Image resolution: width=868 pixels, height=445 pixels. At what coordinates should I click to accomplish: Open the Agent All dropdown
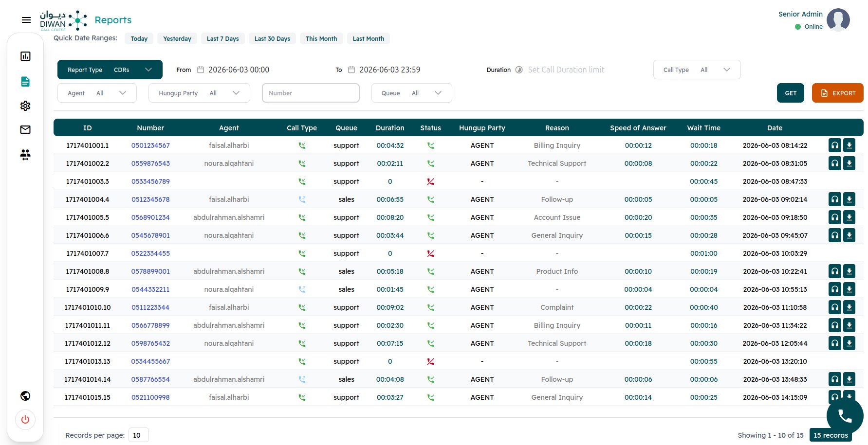click(97, 93)
